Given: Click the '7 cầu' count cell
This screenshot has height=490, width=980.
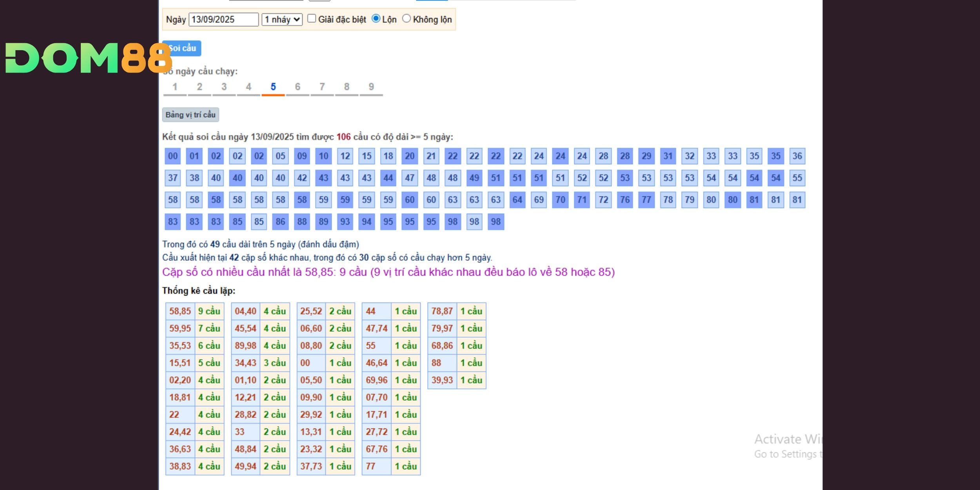Looking at the screenshot, I should (x=209, y=328).
